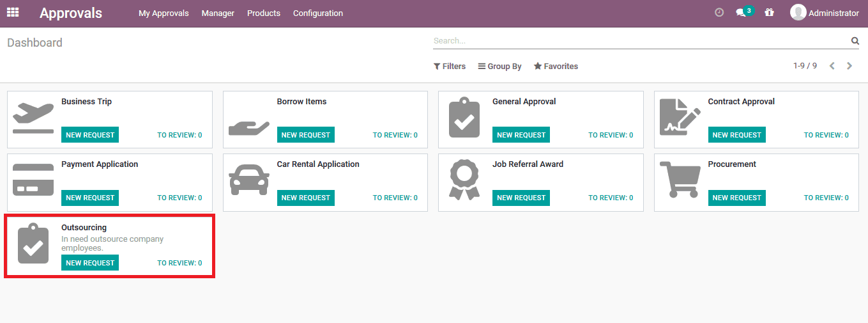Open the Products menu
The width and height of the screenshot is (868, 323).
pyautogui.click(x=264, y=13)
